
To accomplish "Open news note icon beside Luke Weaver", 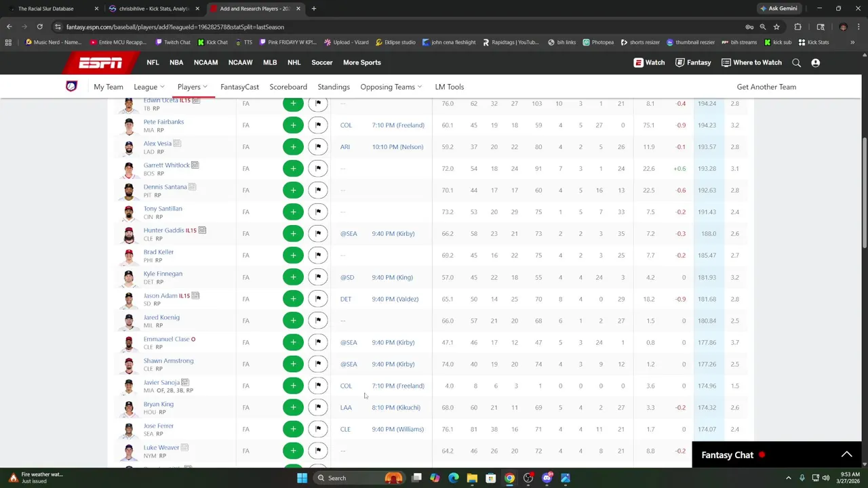I will 184,447.
